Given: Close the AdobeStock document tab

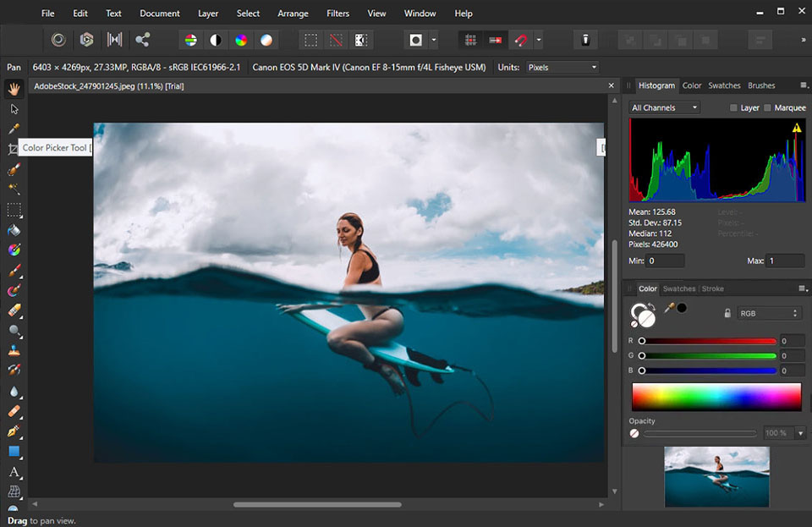Looking at the screenshot, I should tap(611, 85).
